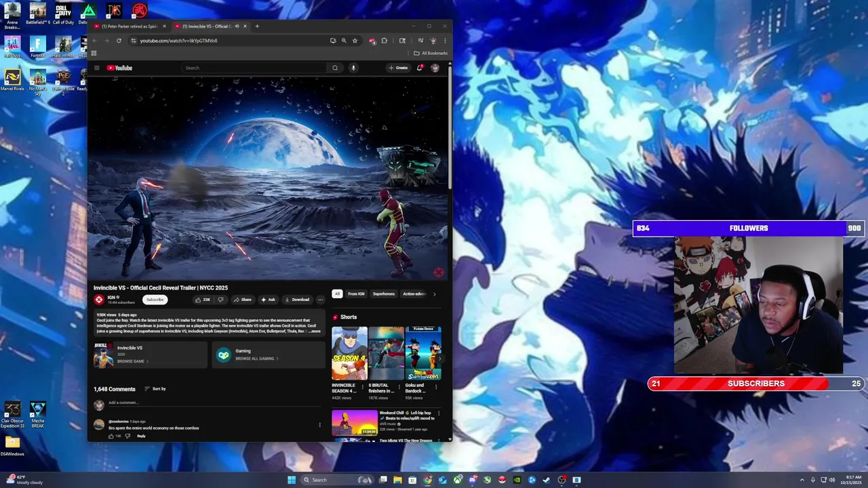
Task: Show next topic chips with arrow
Action: (434, 294)
